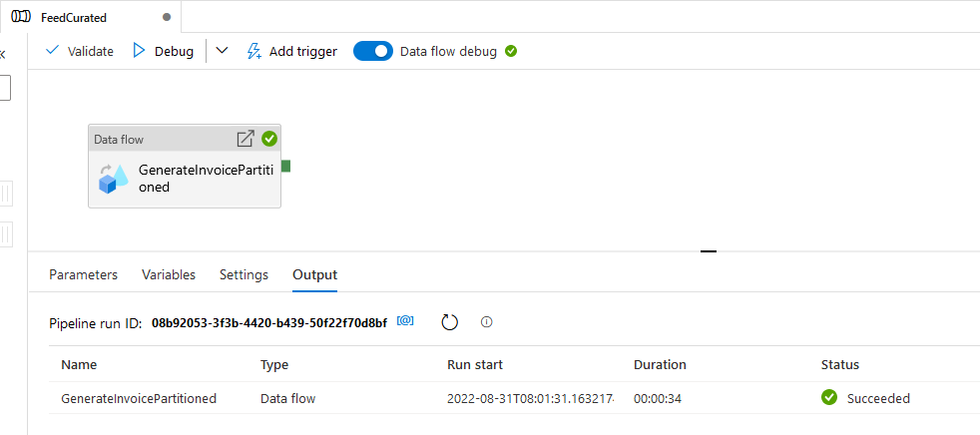Click the panel divider handle
The height and width of the screenshot is (435, 980).
pyautogui.click(x=709, y=251)
